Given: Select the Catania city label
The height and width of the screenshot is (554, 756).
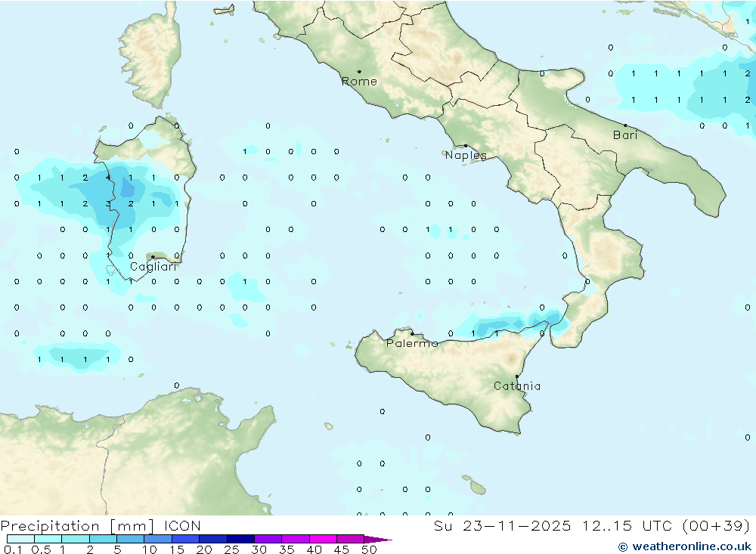Looking at the screenshot, I should [x=517, y=385].
